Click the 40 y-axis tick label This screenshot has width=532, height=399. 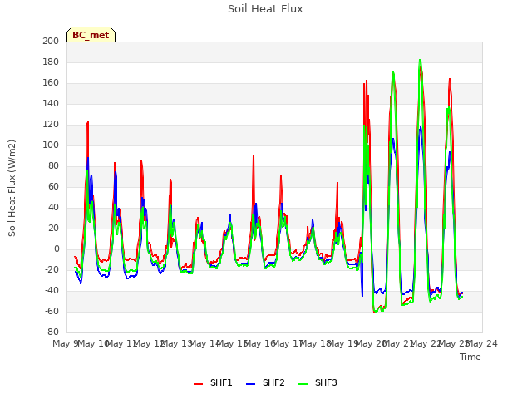click(x=53, y=207)
